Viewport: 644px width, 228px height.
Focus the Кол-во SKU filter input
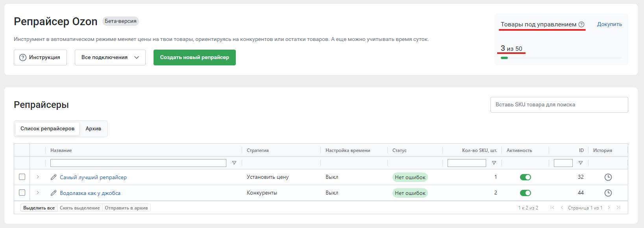coord(467,163)
